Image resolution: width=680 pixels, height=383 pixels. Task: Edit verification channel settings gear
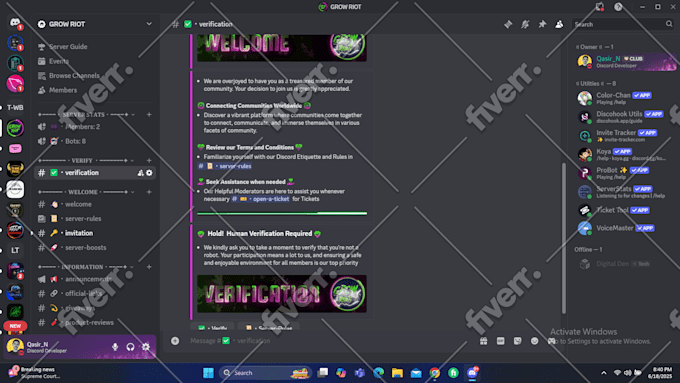[x=149, y=173]
